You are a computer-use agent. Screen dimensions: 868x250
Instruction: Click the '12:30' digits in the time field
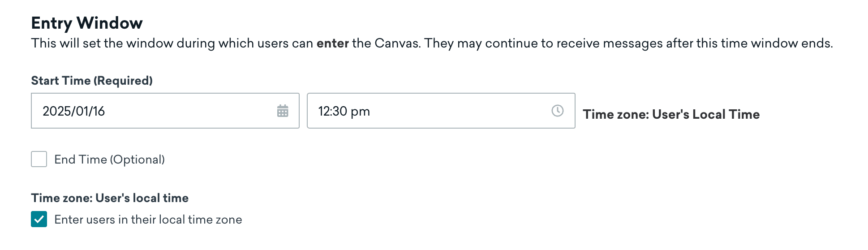333,111
